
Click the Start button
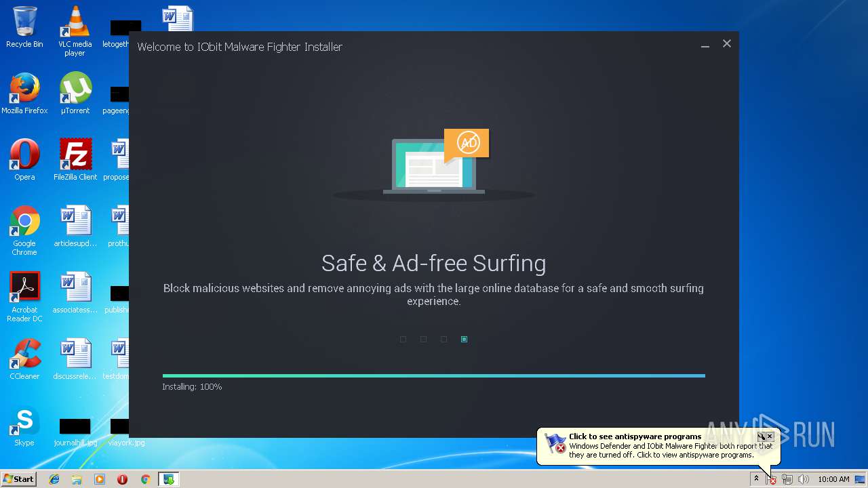[18, 479]
